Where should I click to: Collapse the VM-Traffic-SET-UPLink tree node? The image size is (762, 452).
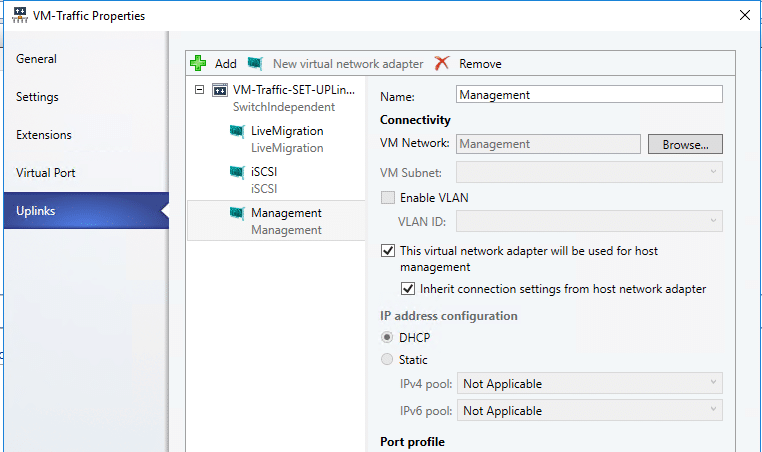click(199, 89)
